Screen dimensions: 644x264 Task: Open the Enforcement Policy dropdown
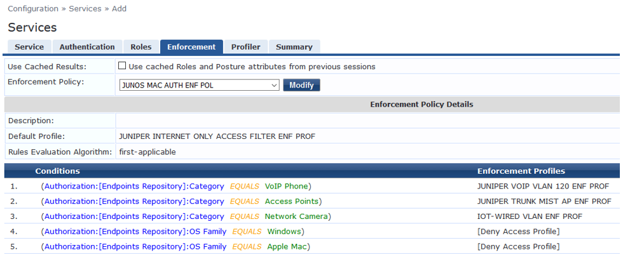(199, 85)
